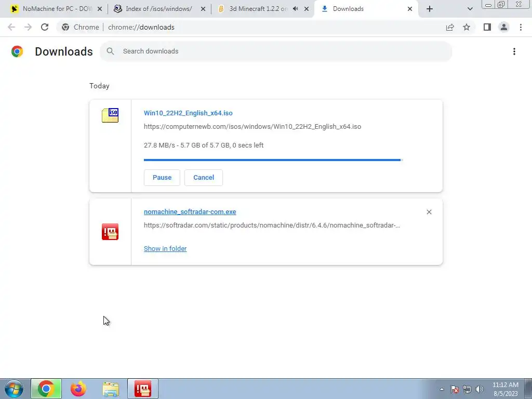Click the search magnifier icon
Image resolution: width=532 pixels, height=399 pixels.
coord(110,51)
